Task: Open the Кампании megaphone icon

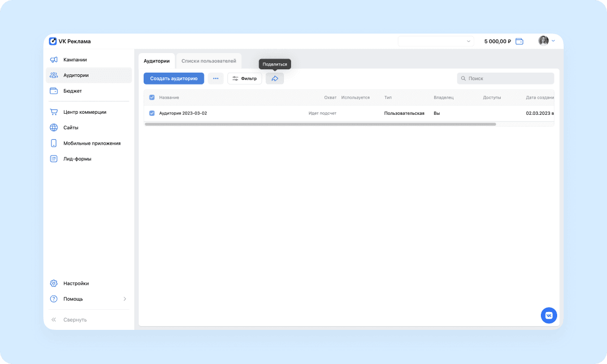Action: click(54, 60)
